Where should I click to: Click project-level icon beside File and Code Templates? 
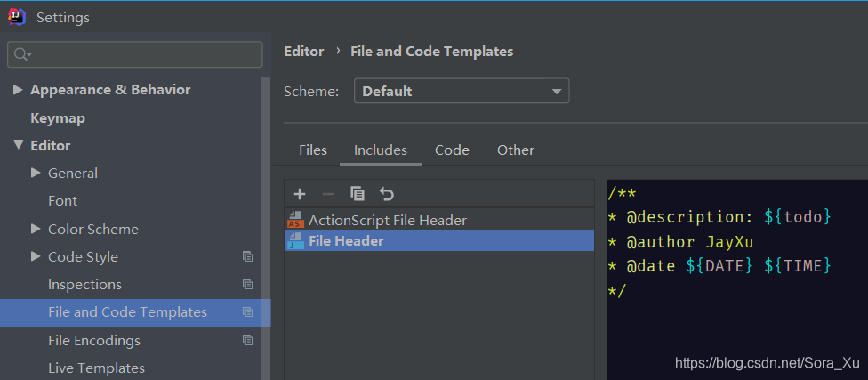[247, 311]
